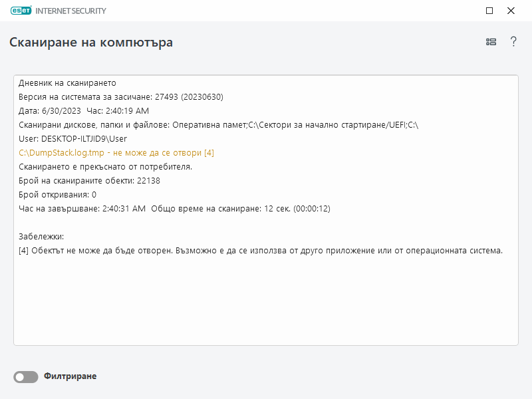Open help via the question mark icon
Screen dimensions: 532x399
[513, 41]
